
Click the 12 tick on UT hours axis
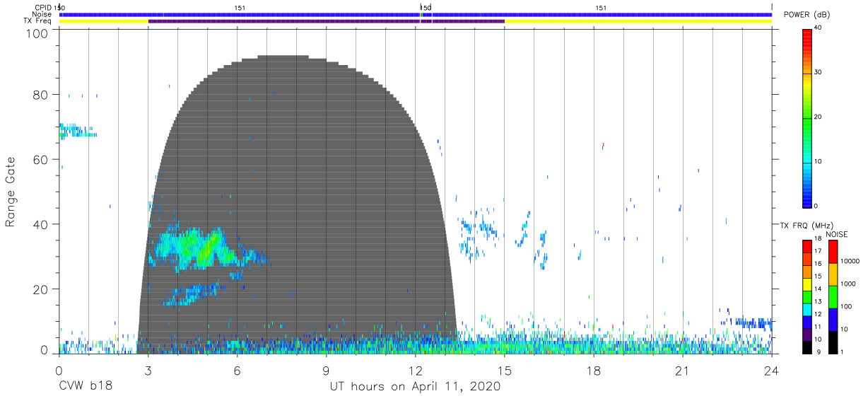pyautogui.click(x=416, y=370)
